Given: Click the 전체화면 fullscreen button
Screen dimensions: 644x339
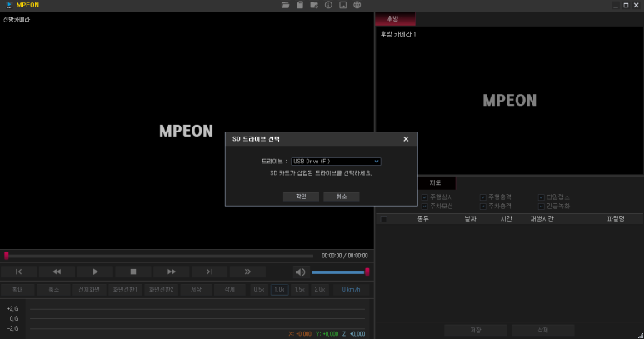Looking at the screenshot, I should (89, 290).
